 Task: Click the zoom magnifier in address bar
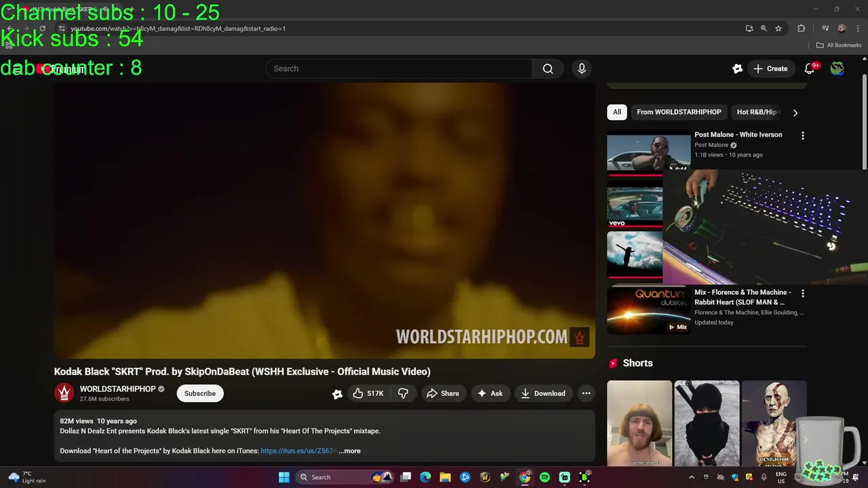click(x=764, y=28)
